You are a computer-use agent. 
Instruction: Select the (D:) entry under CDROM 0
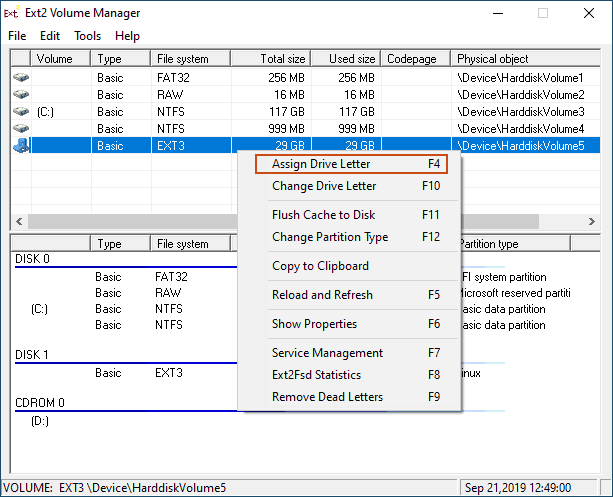tap(40, 421)
